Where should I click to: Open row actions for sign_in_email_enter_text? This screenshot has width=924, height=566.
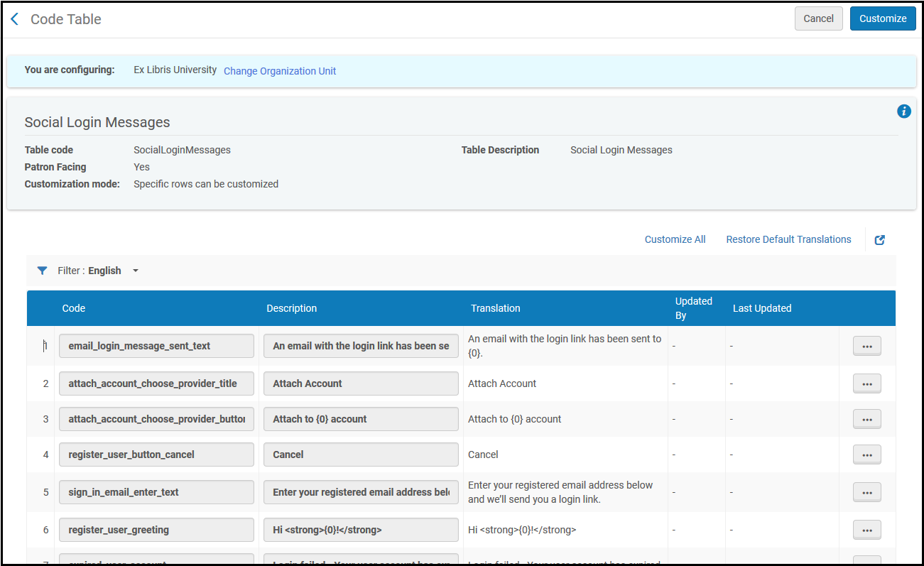coord(866,492)
